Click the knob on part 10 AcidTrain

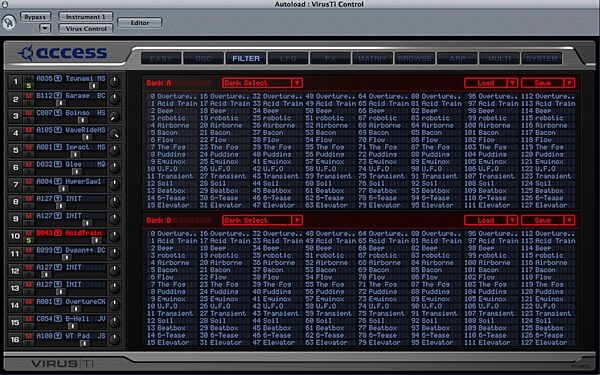114,236
